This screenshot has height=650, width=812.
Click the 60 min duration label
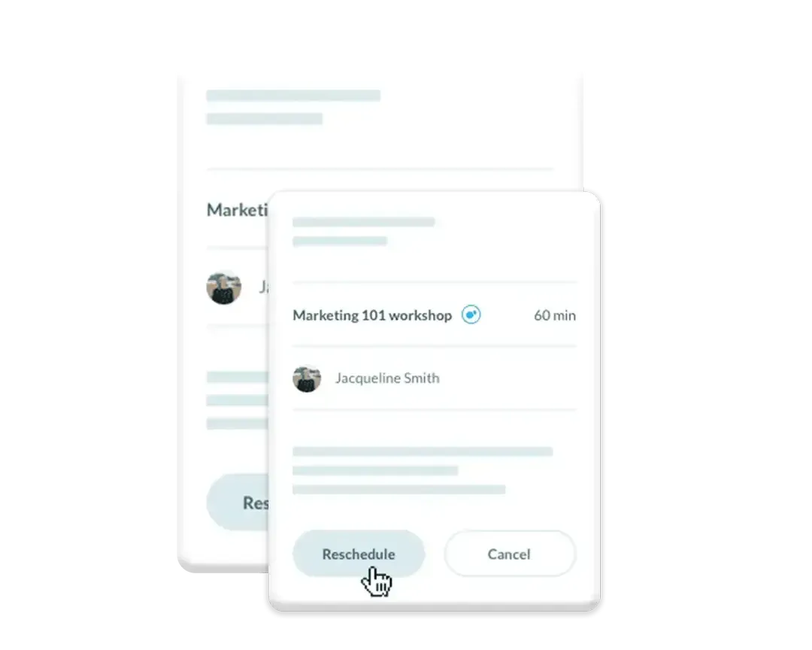[555, 315]
